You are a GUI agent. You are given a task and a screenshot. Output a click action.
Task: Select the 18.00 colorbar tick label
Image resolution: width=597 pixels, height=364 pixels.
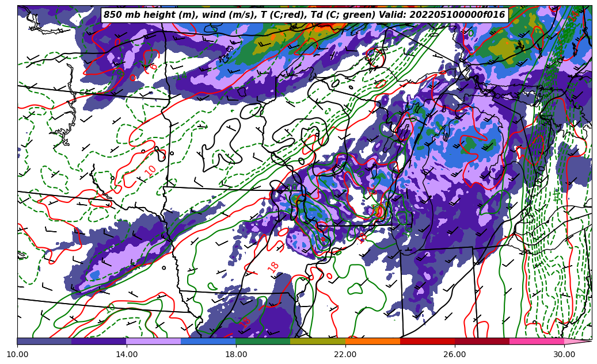pyautogui.click(x=236, y=355)
